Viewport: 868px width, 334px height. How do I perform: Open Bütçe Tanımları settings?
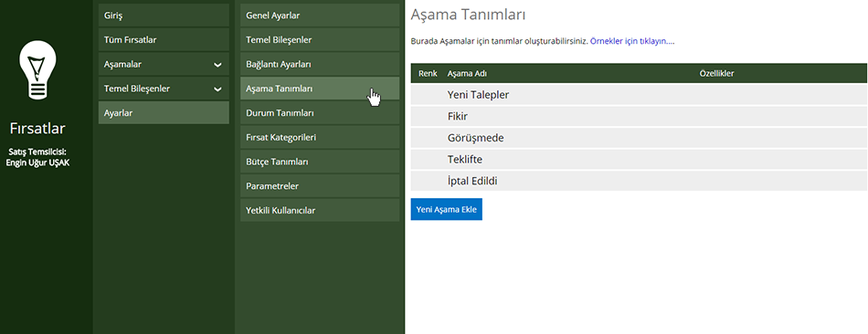pyautogui.click(x=320, y=162)
